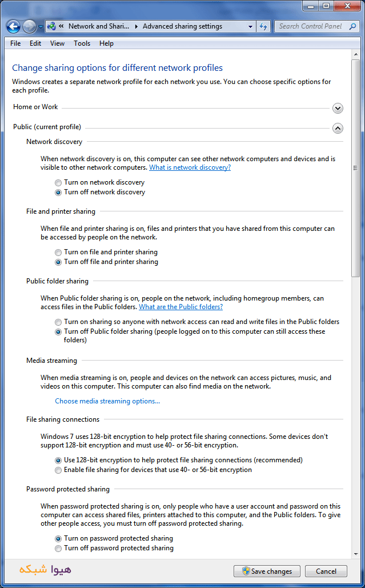Click the Forward navigation arrow
Image resolution: width=365 pixels, height=588 pixels.
point(29,27)
